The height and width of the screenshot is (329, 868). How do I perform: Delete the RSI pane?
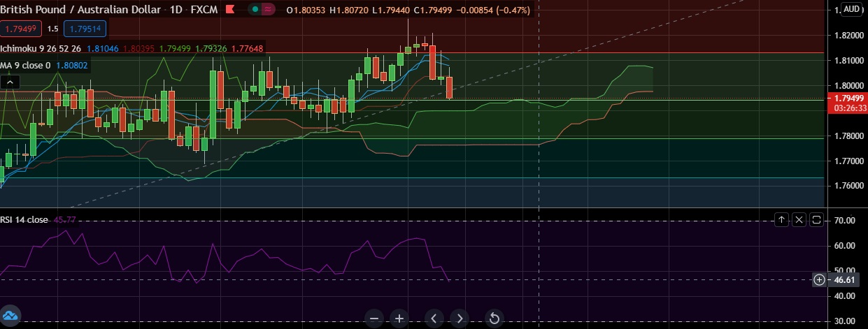click(799, 220)
